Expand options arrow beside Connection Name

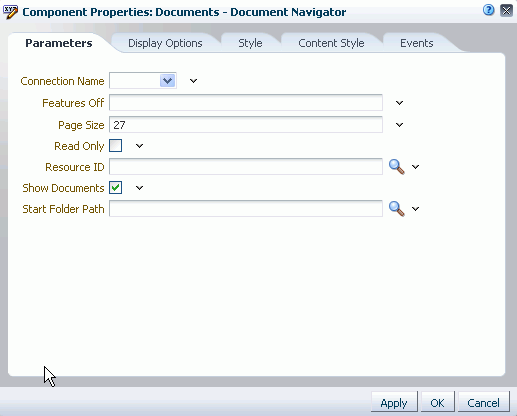[x=193, y=81]
